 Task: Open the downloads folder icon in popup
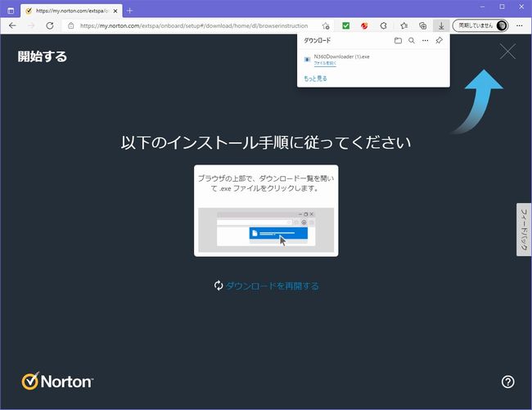tap(398, 40)
